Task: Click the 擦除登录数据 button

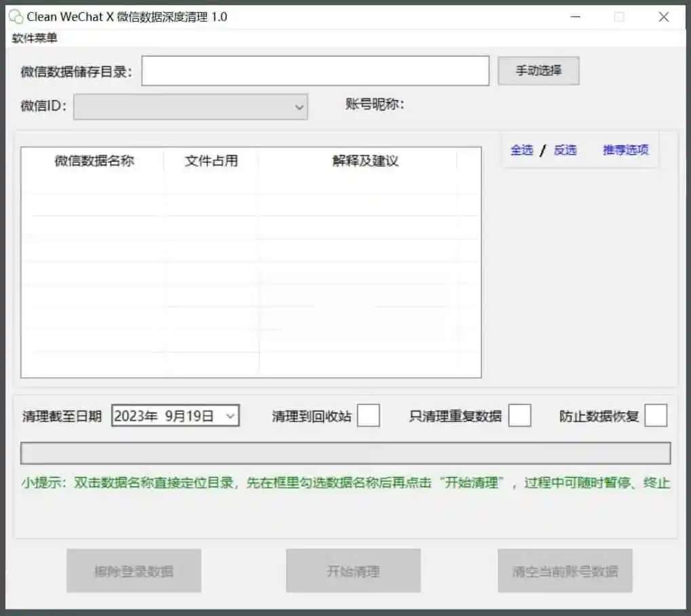Action: (133, 570)
